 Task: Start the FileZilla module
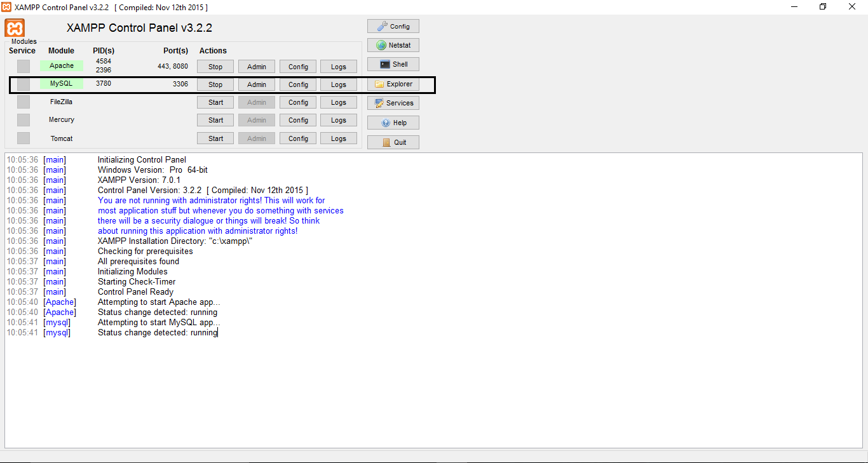click(x=215, y=102)
